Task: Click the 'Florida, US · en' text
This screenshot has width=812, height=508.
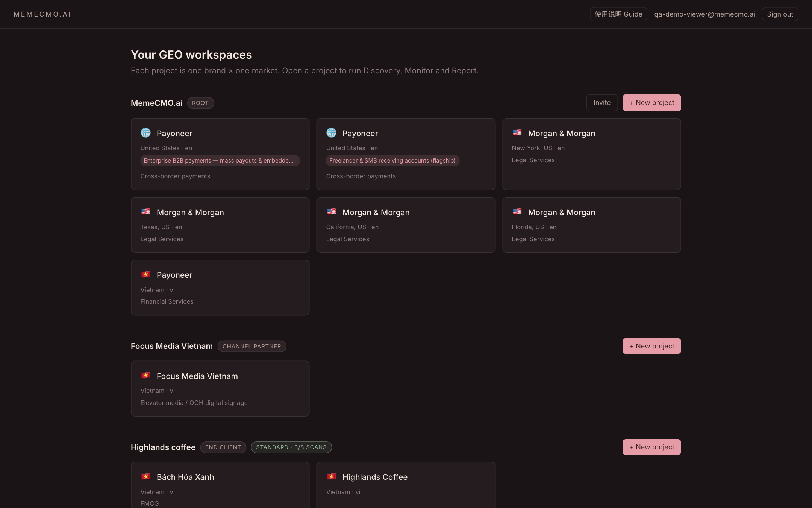Action: [x=534, y=227]
